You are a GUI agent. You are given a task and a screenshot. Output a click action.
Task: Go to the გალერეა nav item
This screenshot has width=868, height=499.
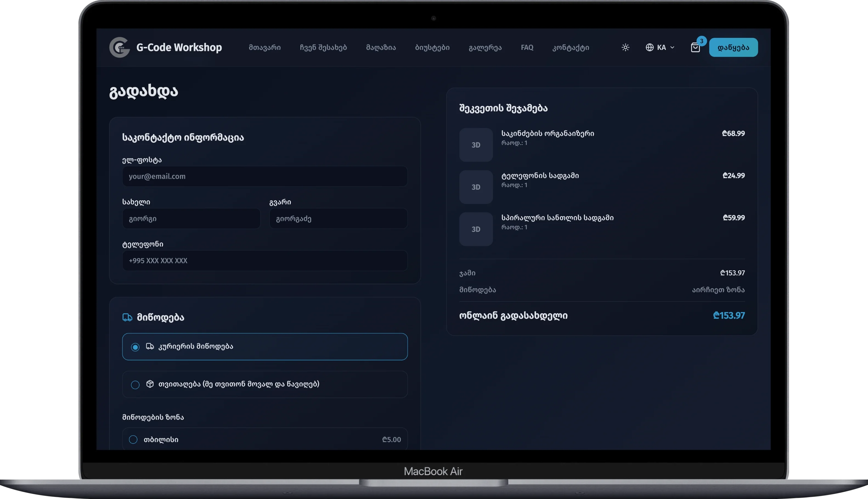point(485,47)
